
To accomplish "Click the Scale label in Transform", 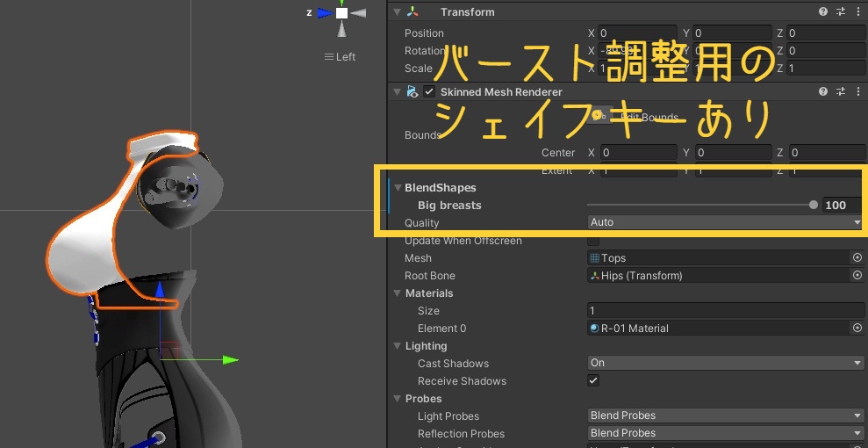I will click(x=419, y=69).
